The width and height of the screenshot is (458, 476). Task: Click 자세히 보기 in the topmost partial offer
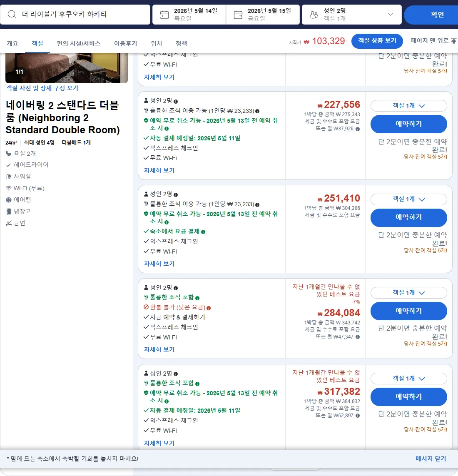pyautogui.click(x=159, y=77)
